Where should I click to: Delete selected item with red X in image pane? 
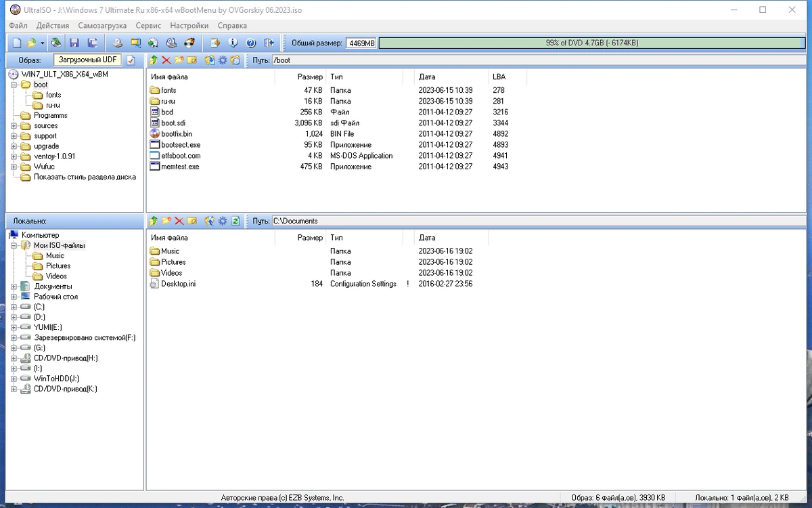click(x=166, y=60)
